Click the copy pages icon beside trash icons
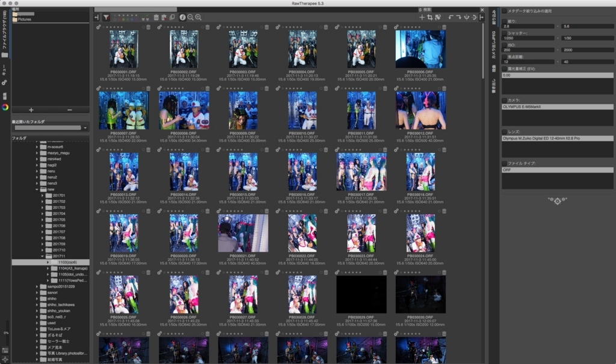 point(172,17)
